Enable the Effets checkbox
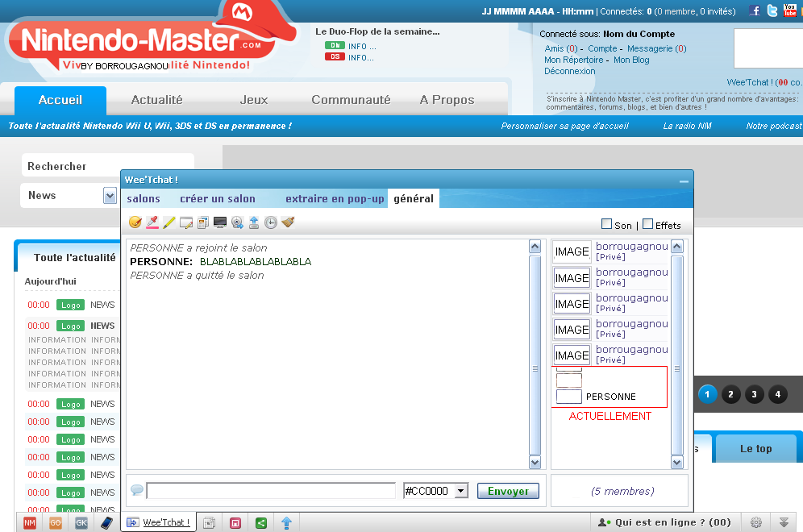Screen dimensions: 803x532 (x=648, y=224)
